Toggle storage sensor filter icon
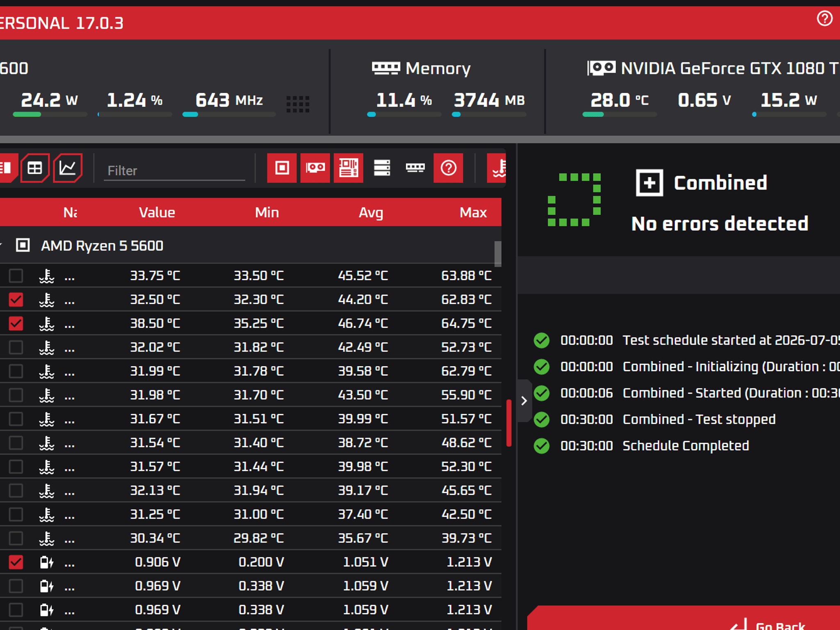840x630 pixels. [382, 168]
